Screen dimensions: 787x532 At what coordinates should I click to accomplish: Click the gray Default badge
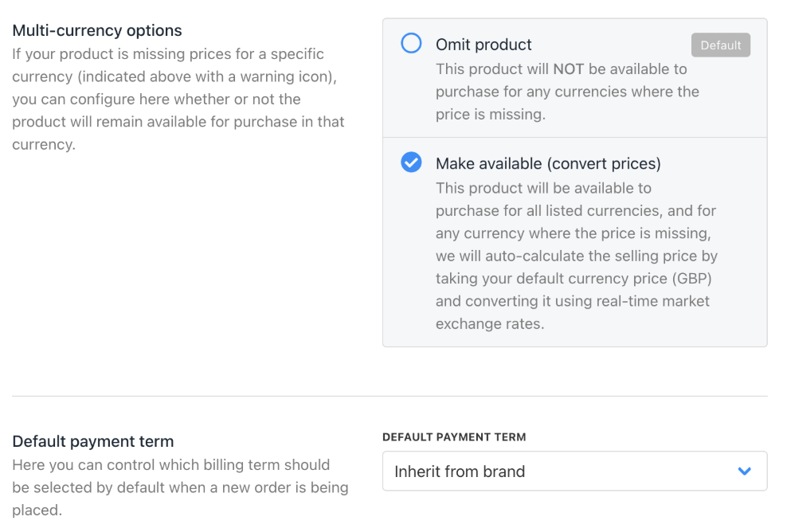pos(720,45)
